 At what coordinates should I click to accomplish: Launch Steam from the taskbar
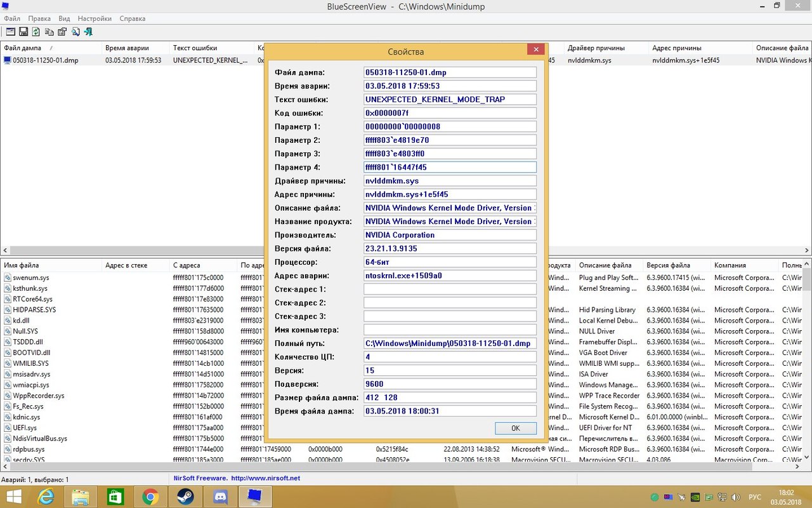pyautogui.click(x=184, y=497)
